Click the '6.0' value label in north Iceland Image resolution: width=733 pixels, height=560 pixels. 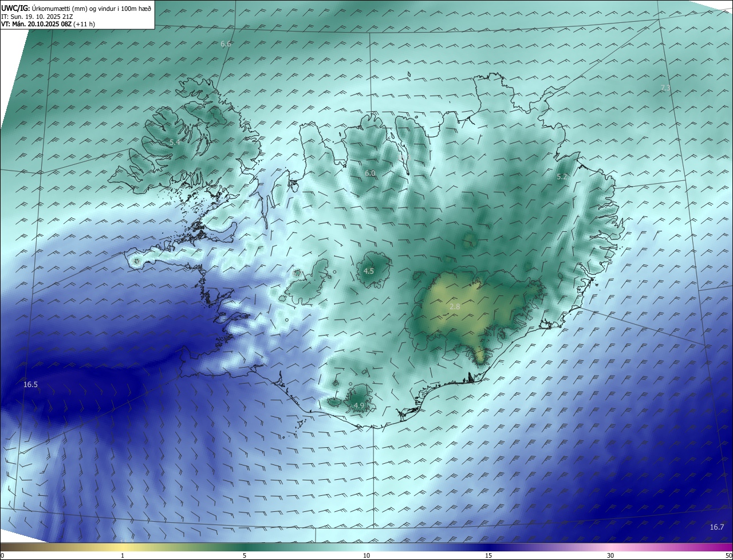tap(370, 173)
